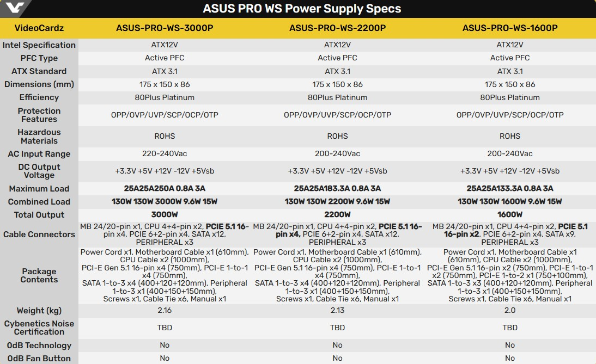The height and width of the screenshot is (364, 596).
Task: Select the ASUS-PRO-WS-2200P column header
Action: click(x=338, y=28)
